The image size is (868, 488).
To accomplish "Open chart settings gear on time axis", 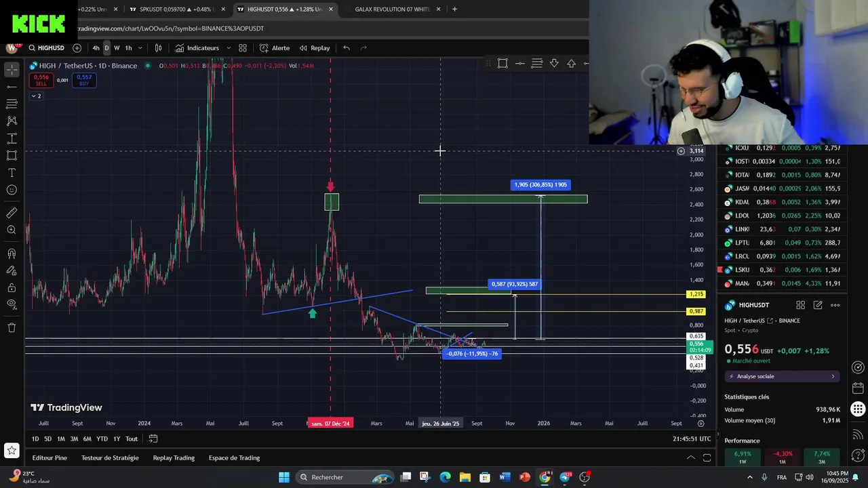I will 701,424.
